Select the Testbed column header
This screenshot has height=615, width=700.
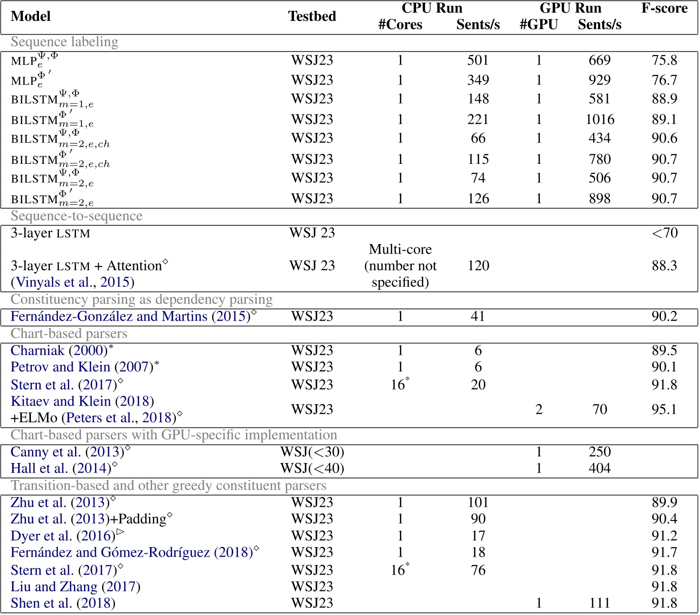click(312, 16)
